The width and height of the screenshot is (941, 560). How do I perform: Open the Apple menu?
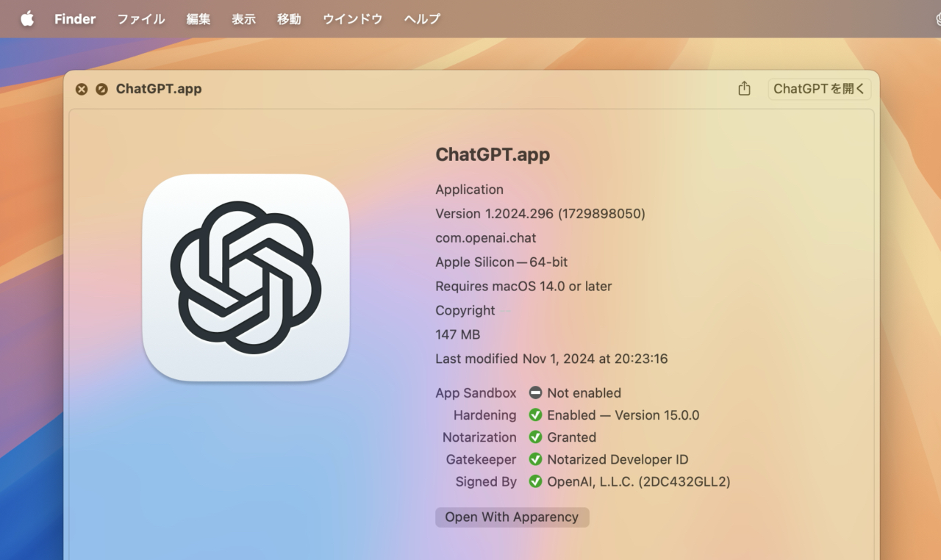tap(27, 19)
